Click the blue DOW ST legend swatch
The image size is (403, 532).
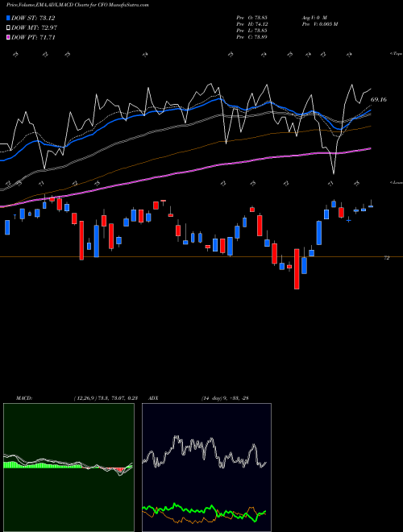tap(9, 18)
